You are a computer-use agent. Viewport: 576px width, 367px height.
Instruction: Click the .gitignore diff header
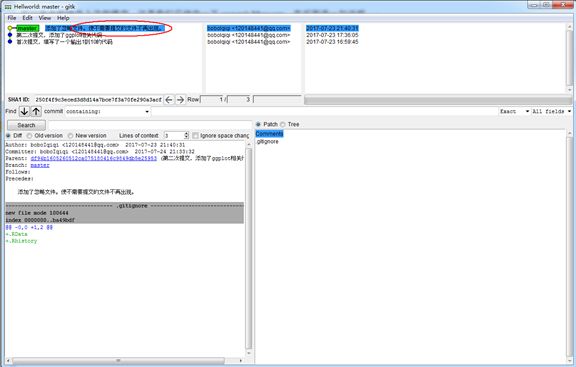point(124,206)
